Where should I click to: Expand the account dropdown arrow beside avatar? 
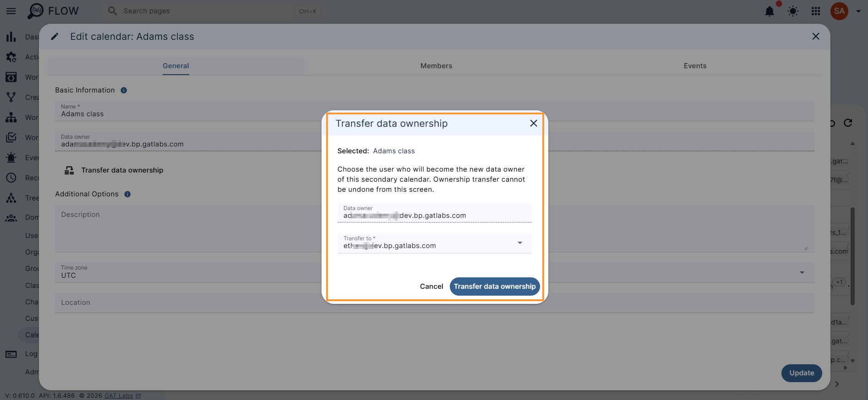tap(858, 11)
